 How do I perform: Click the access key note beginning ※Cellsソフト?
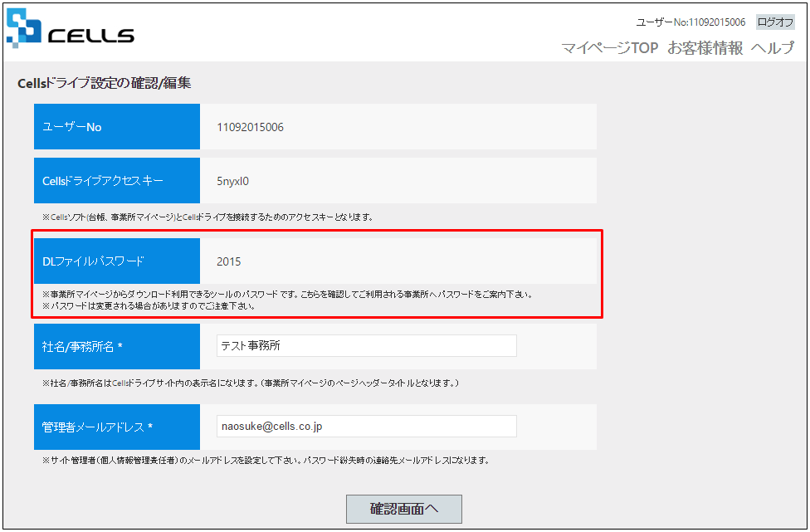pos(207,217)
